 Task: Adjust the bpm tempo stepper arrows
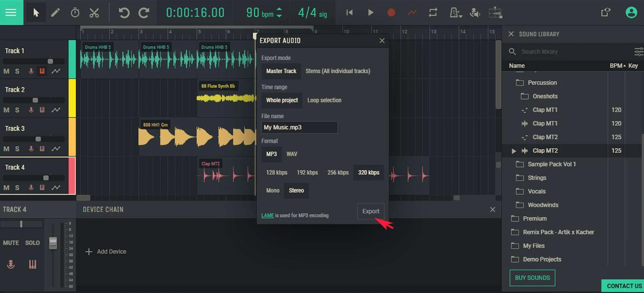tap(279, 13)
